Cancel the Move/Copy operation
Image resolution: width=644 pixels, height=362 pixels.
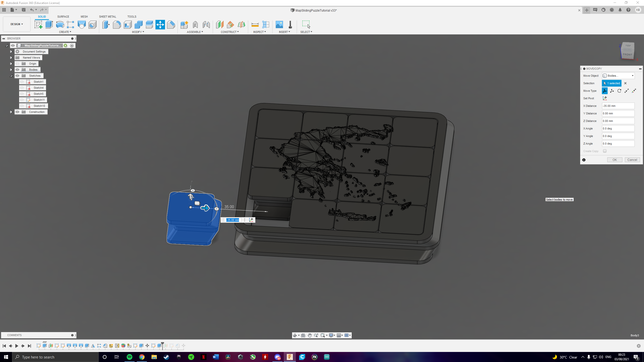632,160
